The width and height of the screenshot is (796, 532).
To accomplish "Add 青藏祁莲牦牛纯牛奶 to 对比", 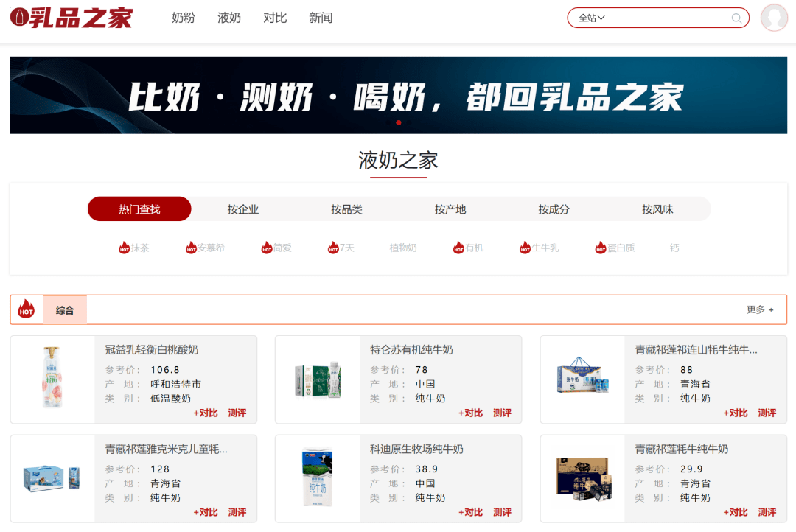I will [x=736, y=512].
